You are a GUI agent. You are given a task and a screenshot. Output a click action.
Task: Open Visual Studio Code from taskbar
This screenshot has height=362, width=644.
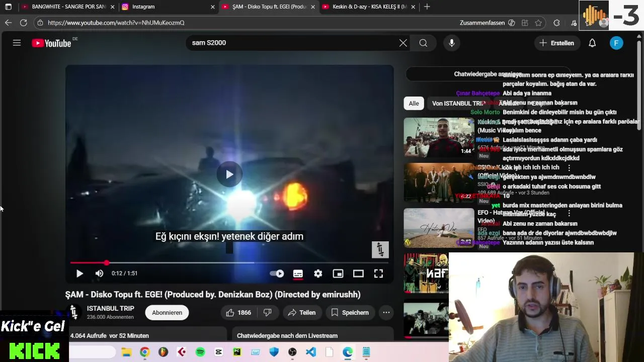point(311,352)
